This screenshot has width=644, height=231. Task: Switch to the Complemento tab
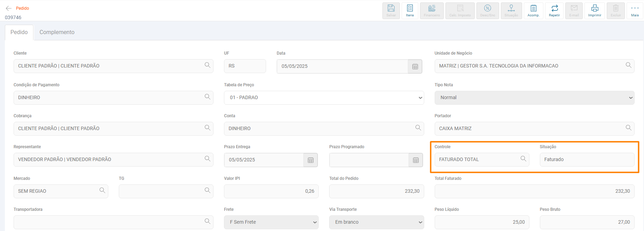[x=57, y=32]
